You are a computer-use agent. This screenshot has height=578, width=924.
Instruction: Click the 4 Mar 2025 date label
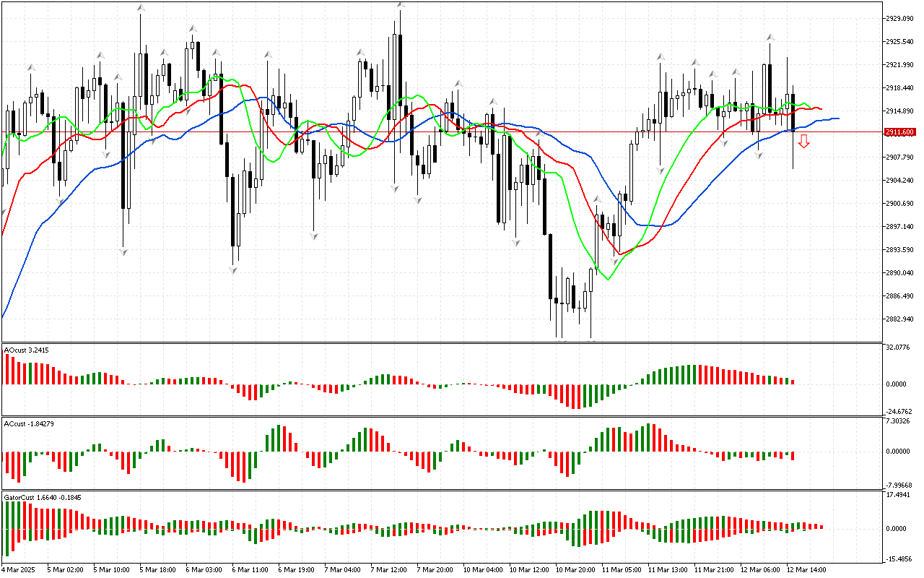(x=17, y=570)
